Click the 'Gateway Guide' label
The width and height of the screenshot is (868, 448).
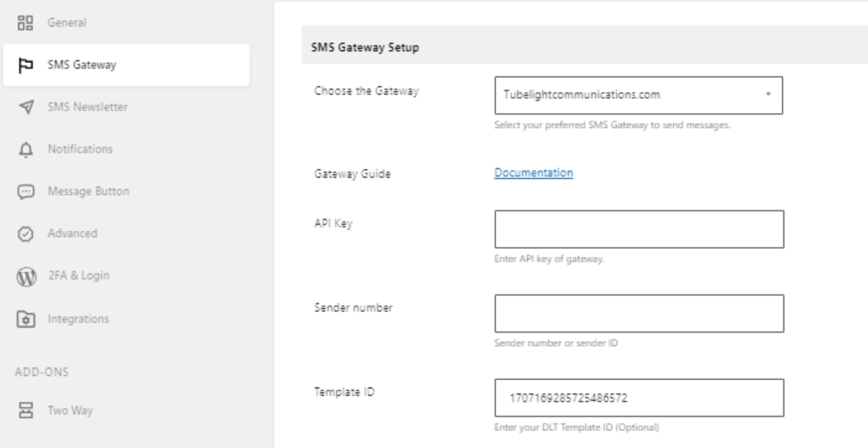[x=352, y=174]
